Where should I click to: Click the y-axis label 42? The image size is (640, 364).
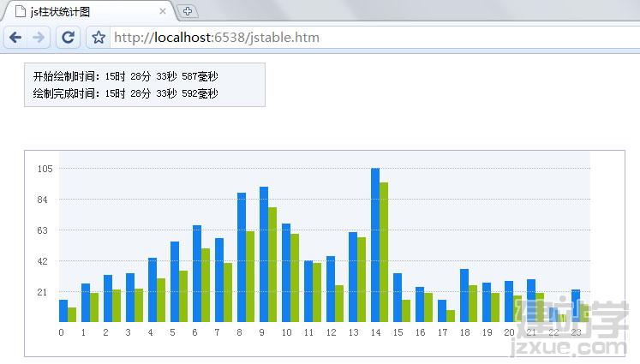(43, 261)
